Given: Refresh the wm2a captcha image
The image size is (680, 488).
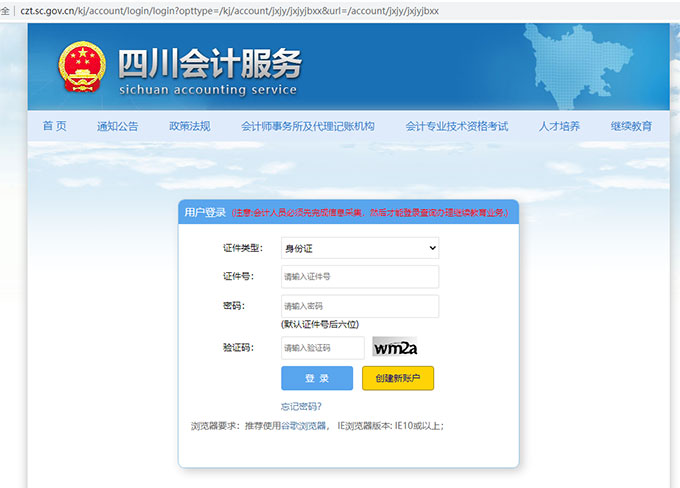Looking at the screenshot, I should tap(395, 348).
